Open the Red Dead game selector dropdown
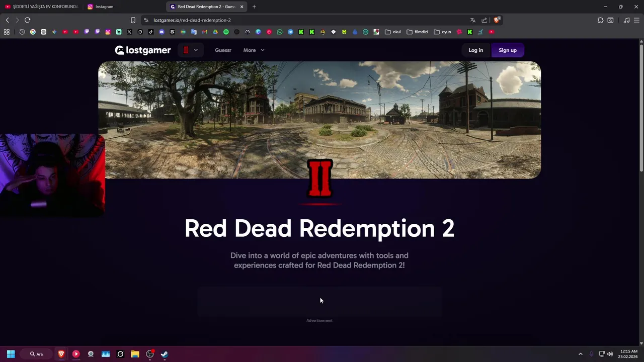 coord(190,50)
